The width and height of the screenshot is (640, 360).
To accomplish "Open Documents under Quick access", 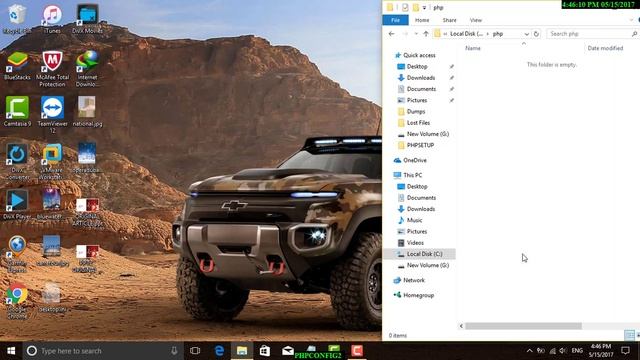I will tap(421, 89).
